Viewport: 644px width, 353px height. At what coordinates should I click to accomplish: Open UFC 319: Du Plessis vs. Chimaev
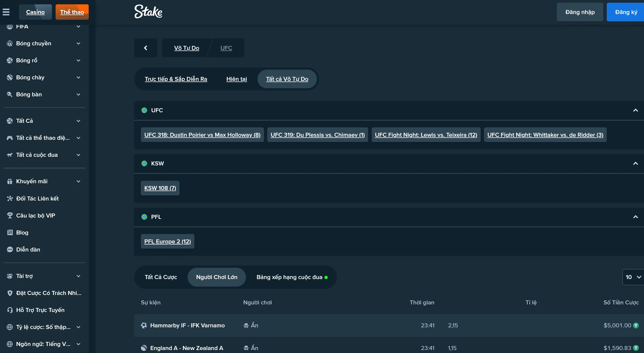tap(318, 135)
